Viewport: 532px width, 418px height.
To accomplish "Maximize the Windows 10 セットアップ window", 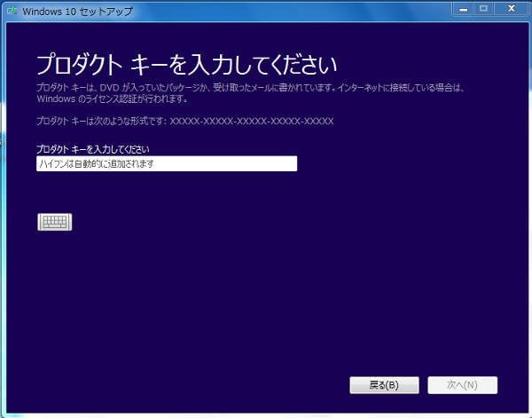I will tap(484, 7).
